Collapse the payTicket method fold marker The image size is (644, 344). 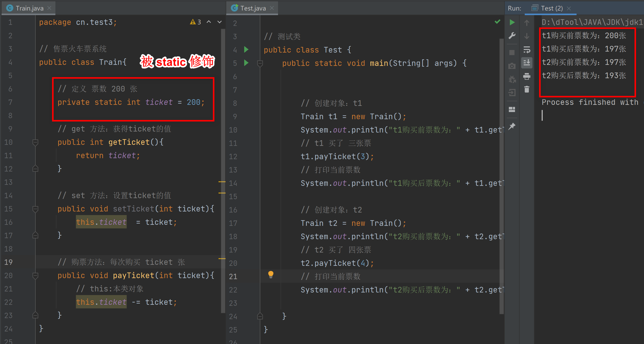pyautogui.click(x=35, y=276)
